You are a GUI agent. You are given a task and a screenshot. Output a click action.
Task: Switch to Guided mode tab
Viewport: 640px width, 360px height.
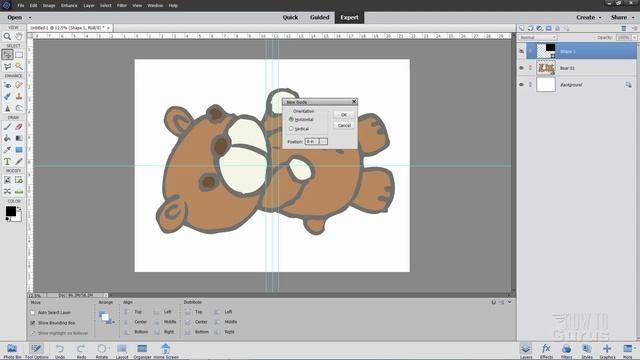pos(320,18)
